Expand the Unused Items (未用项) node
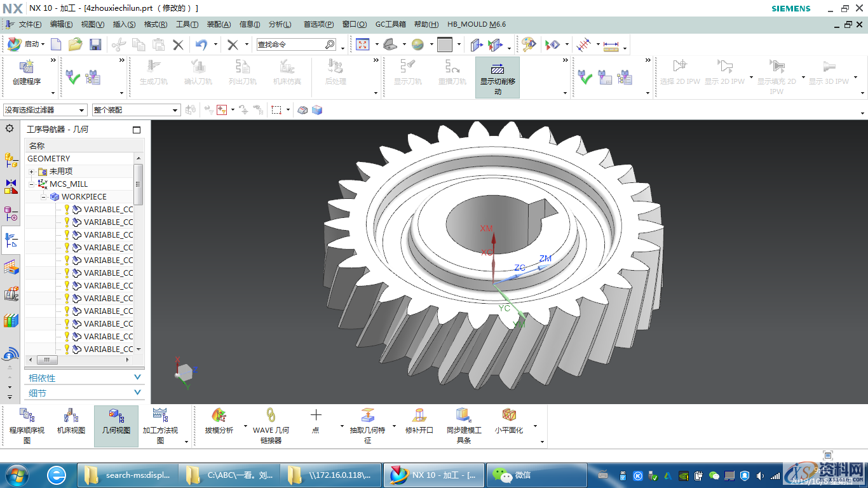 [31, 172]
